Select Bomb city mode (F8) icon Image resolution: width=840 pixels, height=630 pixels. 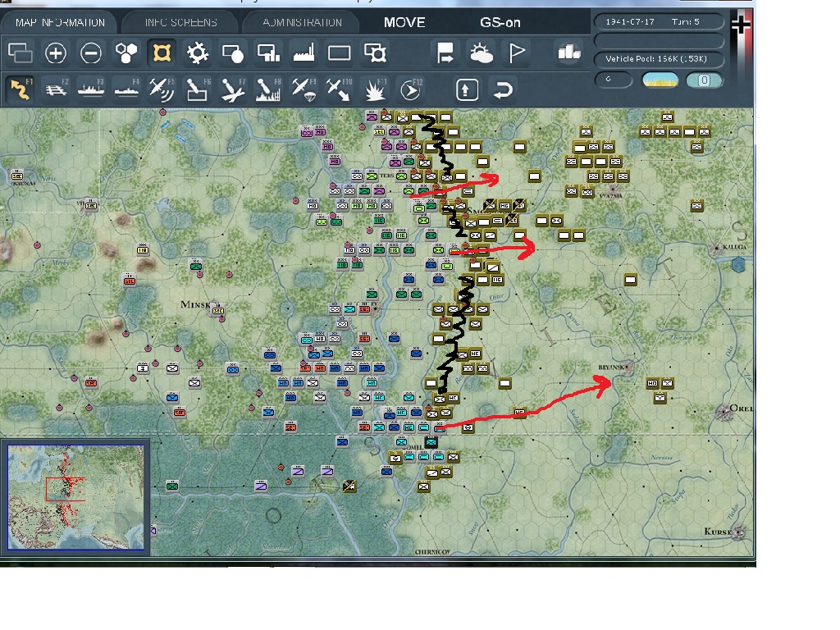[267, 89]
